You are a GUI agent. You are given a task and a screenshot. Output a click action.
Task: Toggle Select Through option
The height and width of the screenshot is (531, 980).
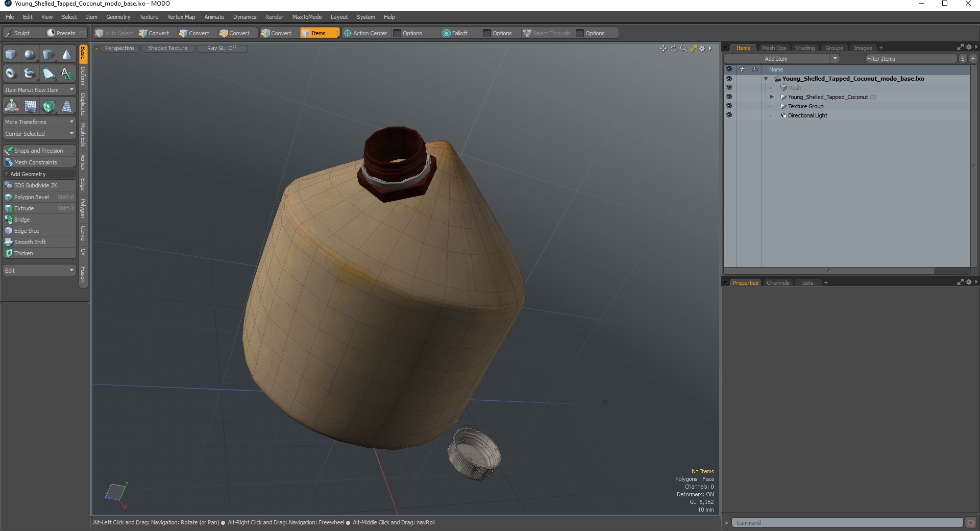point(547,33)
